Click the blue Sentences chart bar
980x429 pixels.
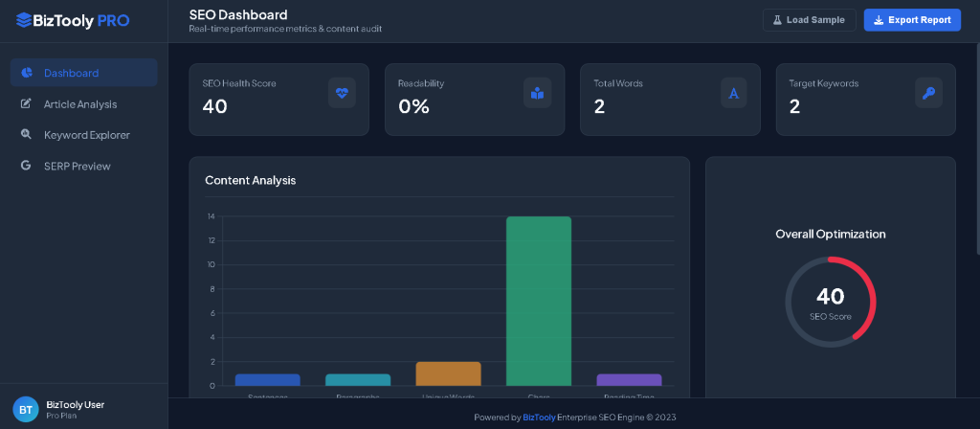[268, 379]
